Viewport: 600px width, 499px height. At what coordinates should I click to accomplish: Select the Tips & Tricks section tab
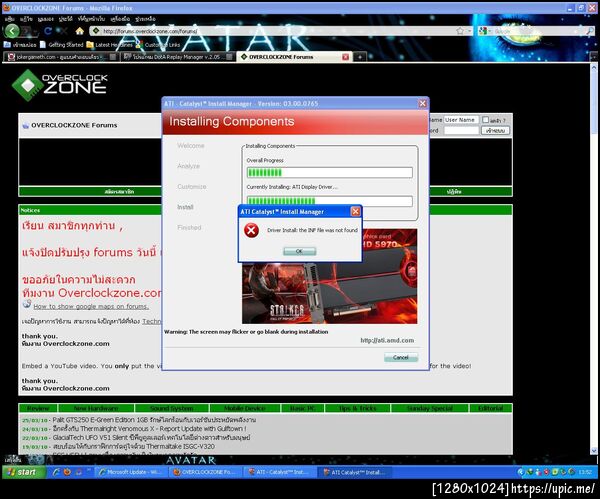357,408
